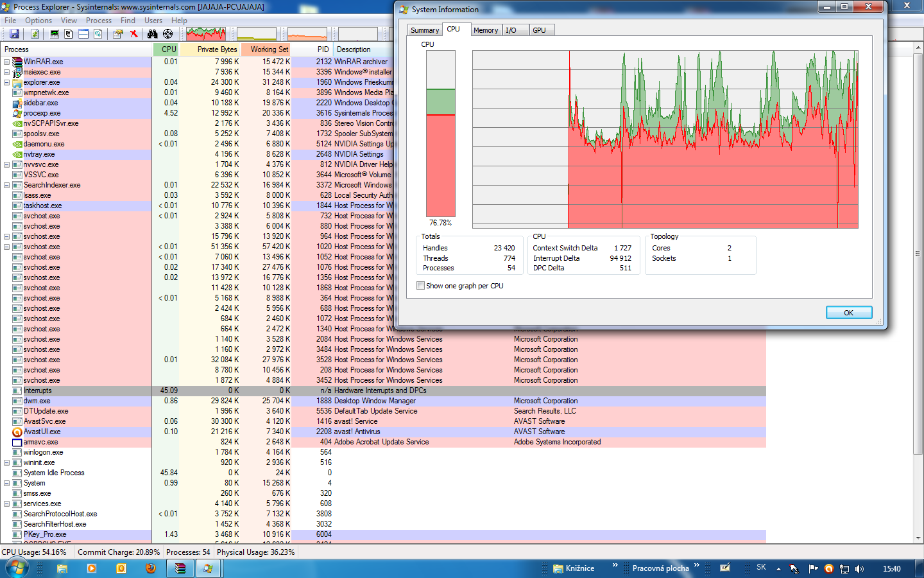The width and height of the screenshot is (924, 578).
Task: Open the Options menu
Action: 38,21
